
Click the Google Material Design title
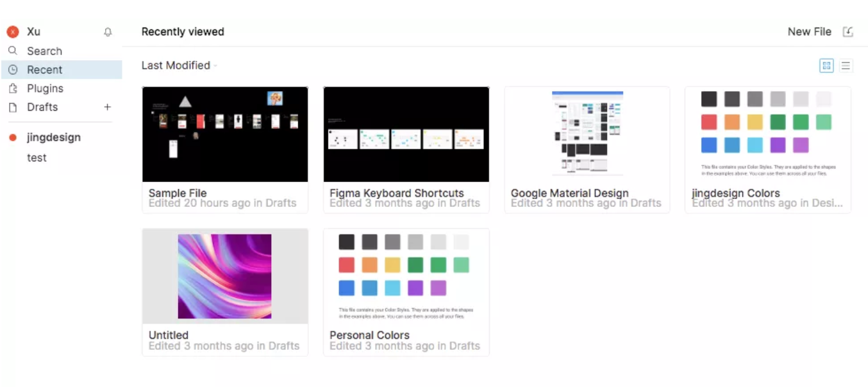[x=570, y=193]
